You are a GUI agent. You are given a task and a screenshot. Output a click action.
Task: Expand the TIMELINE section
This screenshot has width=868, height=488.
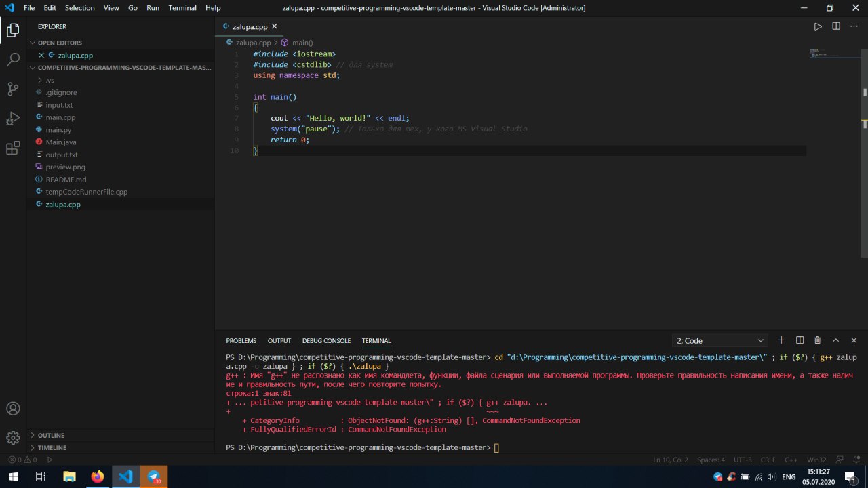click(x=121, y=447)
